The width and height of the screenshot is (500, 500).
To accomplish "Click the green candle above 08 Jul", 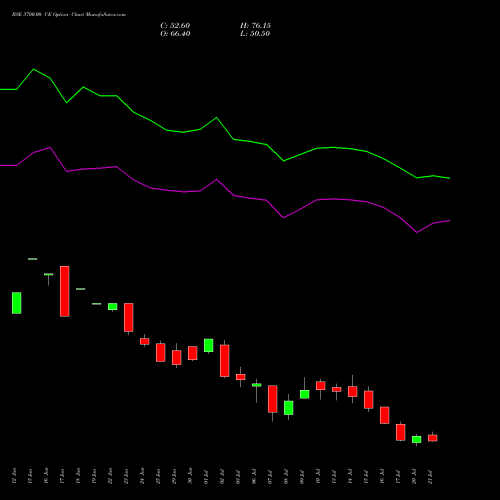I will pyautogui.click(x=289, y=408).
